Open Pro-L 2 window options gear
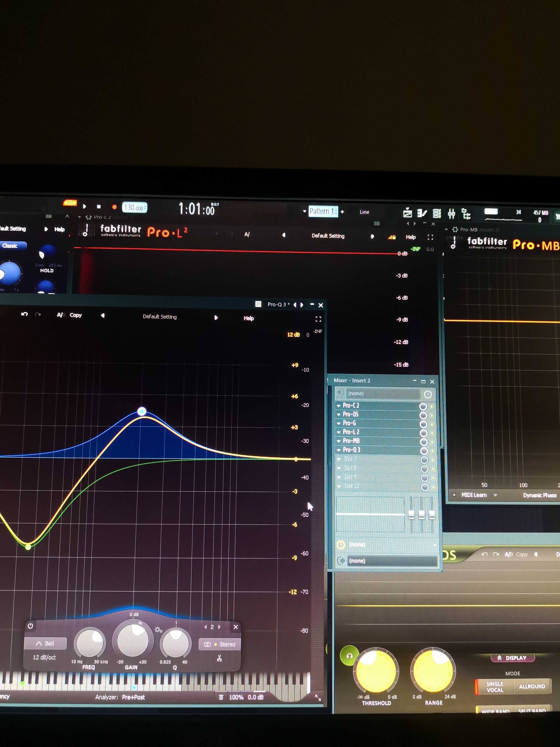 coord(89,217)
